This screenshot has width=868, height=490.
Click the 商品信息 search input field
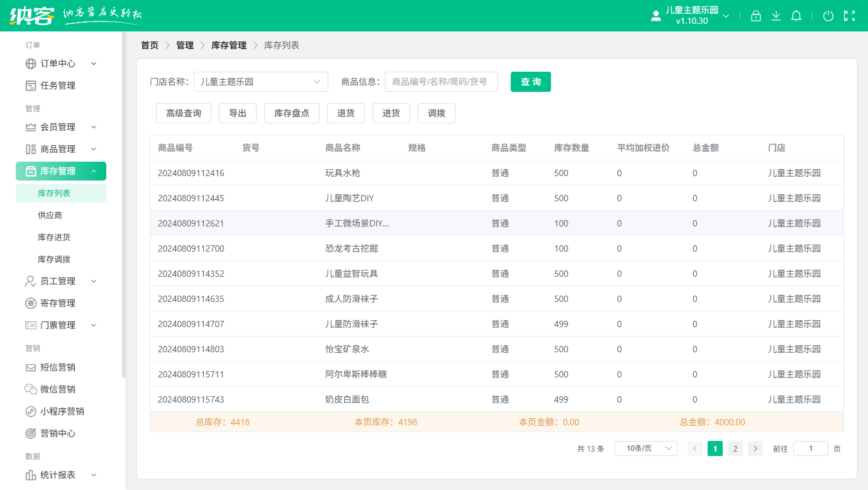tap(442, 82)
